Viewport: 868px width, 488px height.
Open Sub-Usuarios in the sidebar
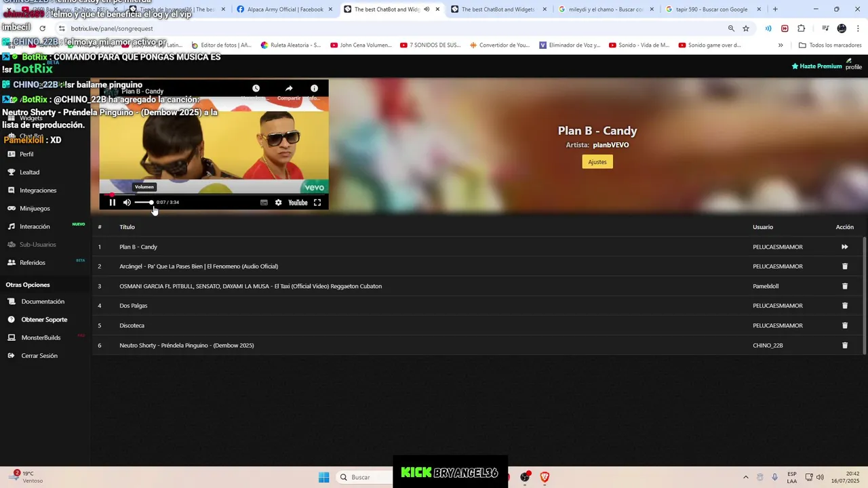click(x=37, y=245)
